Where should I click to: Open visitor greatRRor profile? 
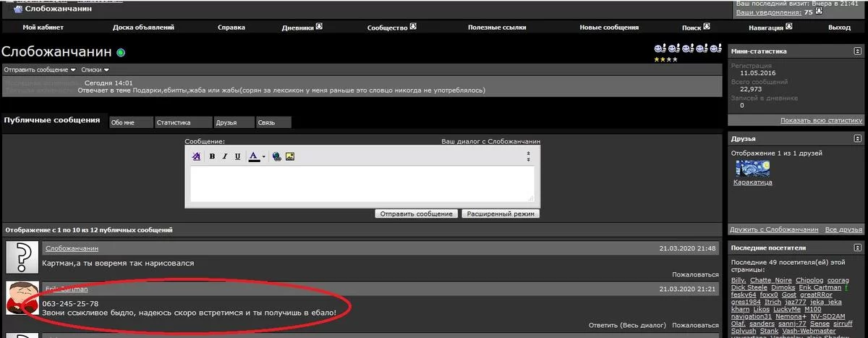[x=816, y=295]
